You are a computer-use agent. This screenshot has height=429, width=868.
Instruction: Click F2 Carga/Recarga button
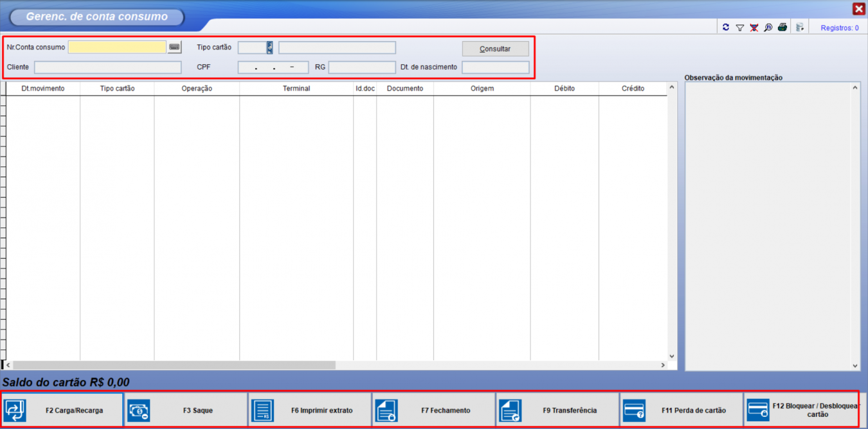click(x=62, y=410)
